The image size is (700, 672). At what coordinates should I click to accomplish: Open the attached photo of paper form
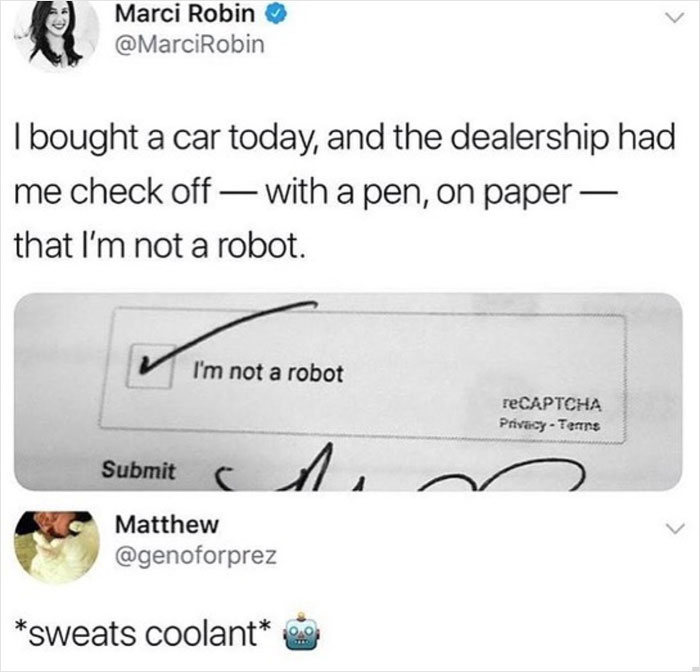point(348,392)
